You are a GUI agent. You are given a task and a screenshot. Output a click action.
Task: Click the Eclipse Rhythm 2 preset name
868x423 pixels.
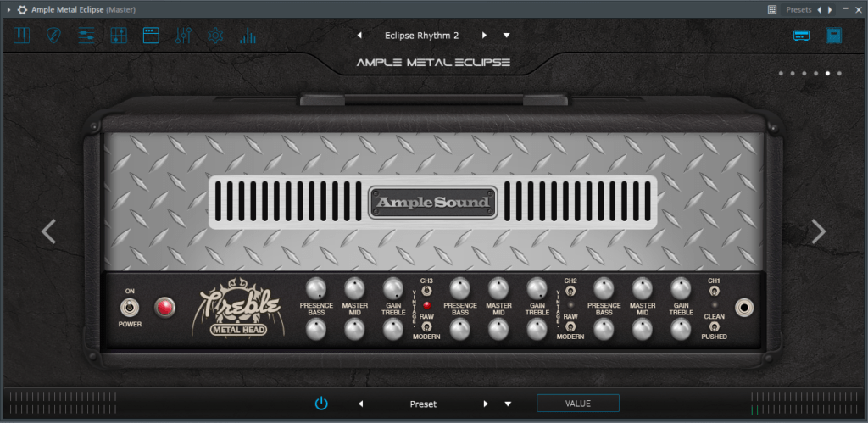422,36
